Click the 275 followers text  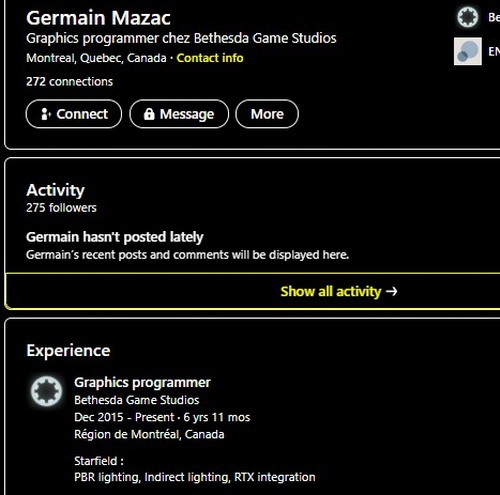point(61,208)
